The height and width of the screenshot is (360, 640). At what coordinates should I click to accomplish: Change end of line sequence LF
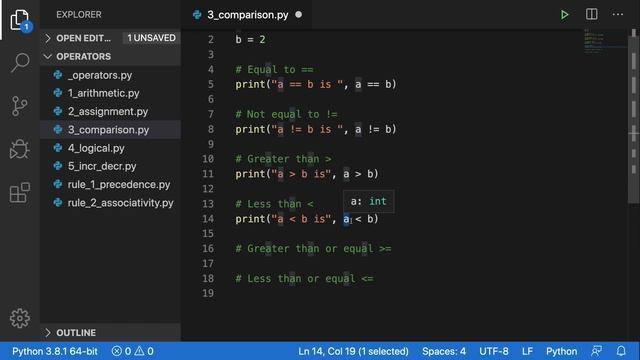527,351
